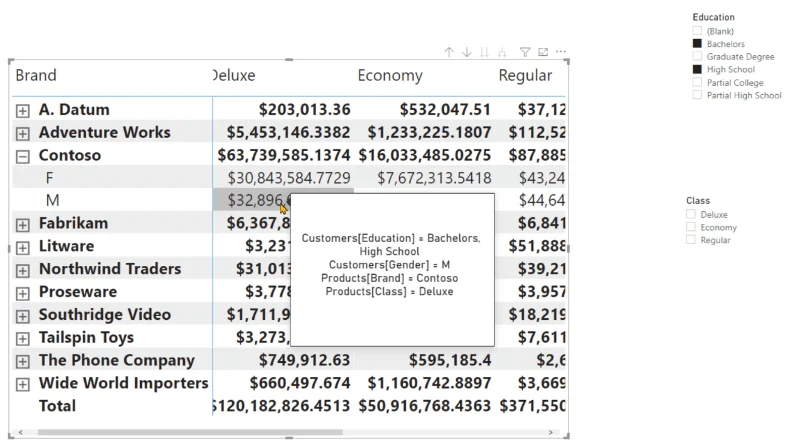Enable the Deluxe class checkbox
The image size is (800, 444).
click(691, 214)
